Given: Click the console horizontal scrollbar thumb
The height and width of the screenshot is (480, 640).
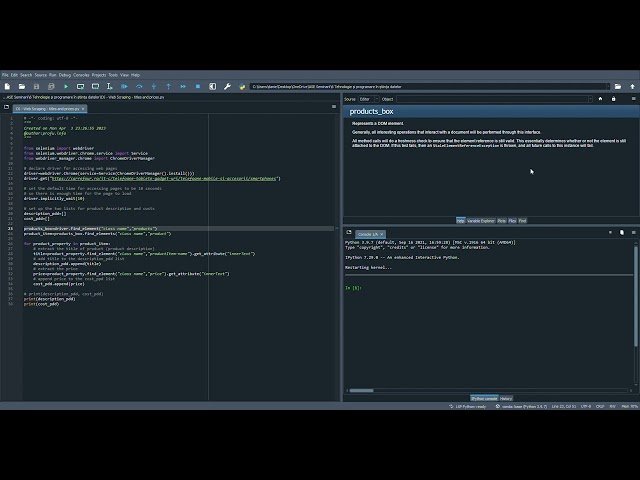Looking at the screenshot, I should tap(361, 391).
